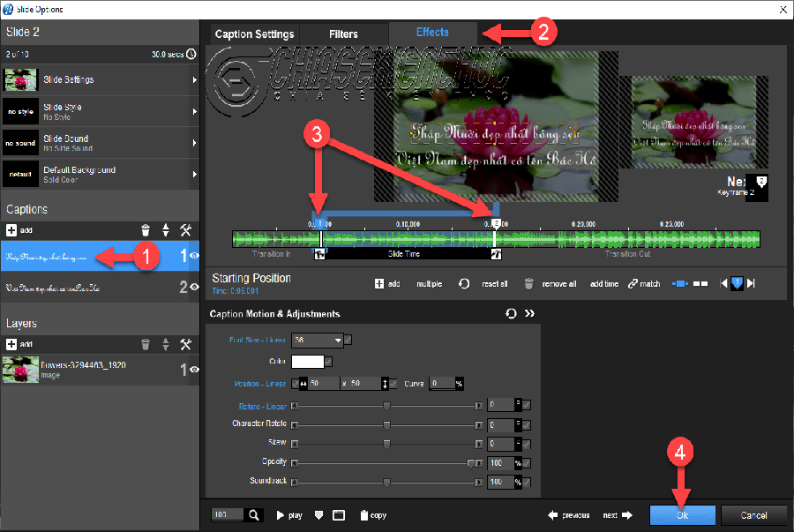Delete layer using Layers trash icon
Image resolution: width=794 pixels, height=532 pixels.
point(146,345)
